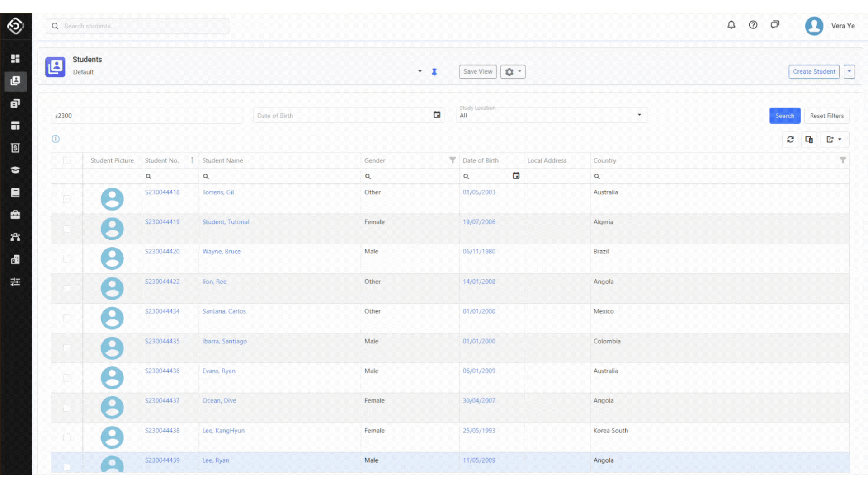Refresh the student table
The height and width of the screenshot is (488, 868).
[x=790, y=140]
